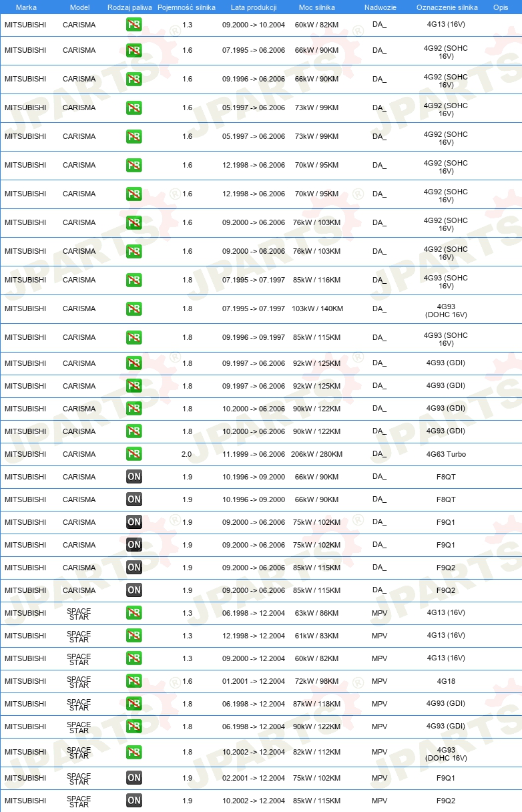522x812 pixels.
Task: Click the 01.2001 -> 12.2004 production years cell
Action: pyautogui.click(x=254, y=681)
